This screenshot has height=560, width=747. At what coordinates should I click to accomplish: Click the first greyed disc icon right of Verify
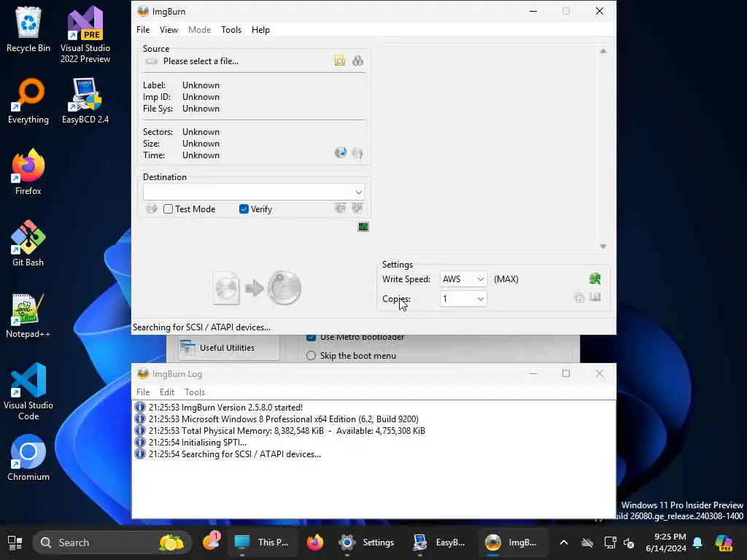tap(340, 208)
